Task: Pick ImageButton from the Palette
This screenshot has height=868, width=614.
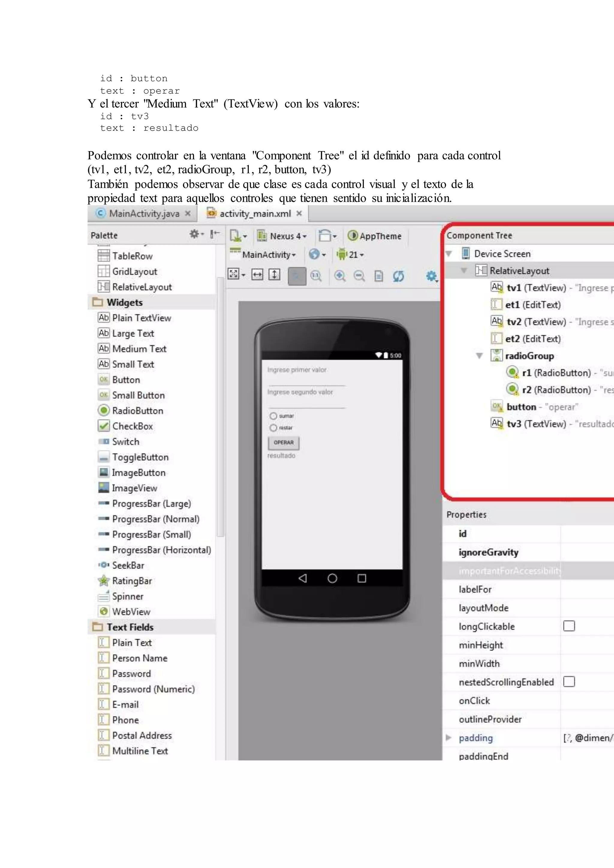Action: pyautogui.click(x=132, y=473)
